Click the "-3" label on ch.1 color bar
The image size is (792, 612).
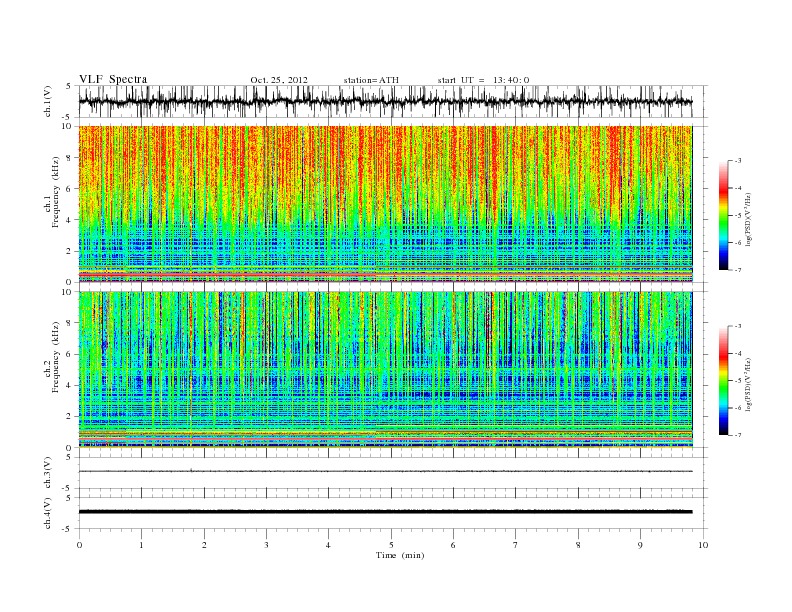click(x=737, y=161)
